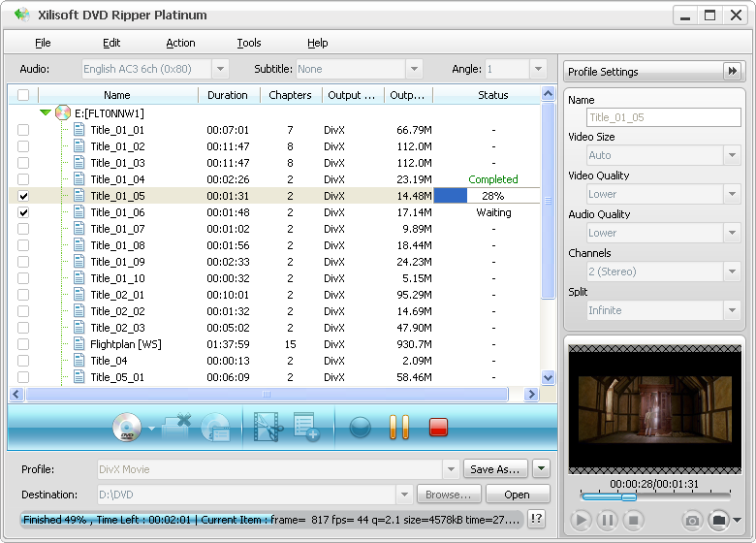
Task: Pause ripping with the orange pause button
Action: (398, 427)
